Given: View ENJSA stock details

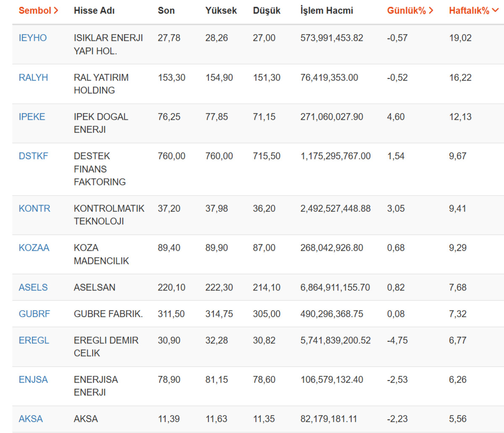Looking at the screenshot, I should pyautogui.click(x=33, y=380).
